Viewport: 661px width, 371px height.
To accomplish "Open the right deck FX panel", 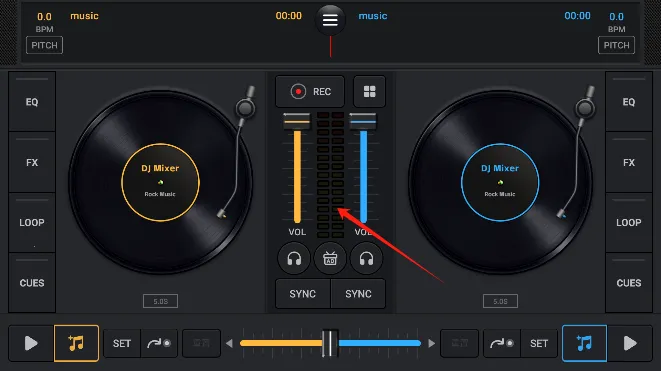I will [x=629, y=162].
